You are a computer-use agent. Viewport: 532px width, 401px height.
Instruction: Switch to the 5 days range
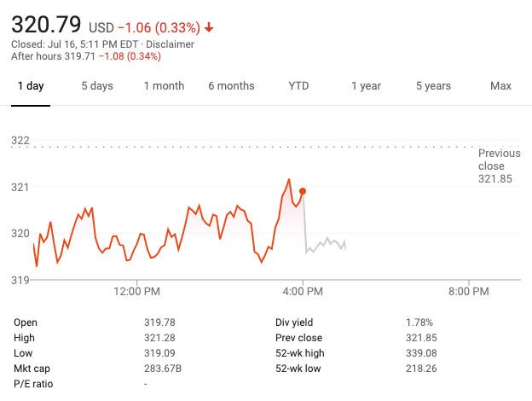pyautogui.click(x=97, y=86)
